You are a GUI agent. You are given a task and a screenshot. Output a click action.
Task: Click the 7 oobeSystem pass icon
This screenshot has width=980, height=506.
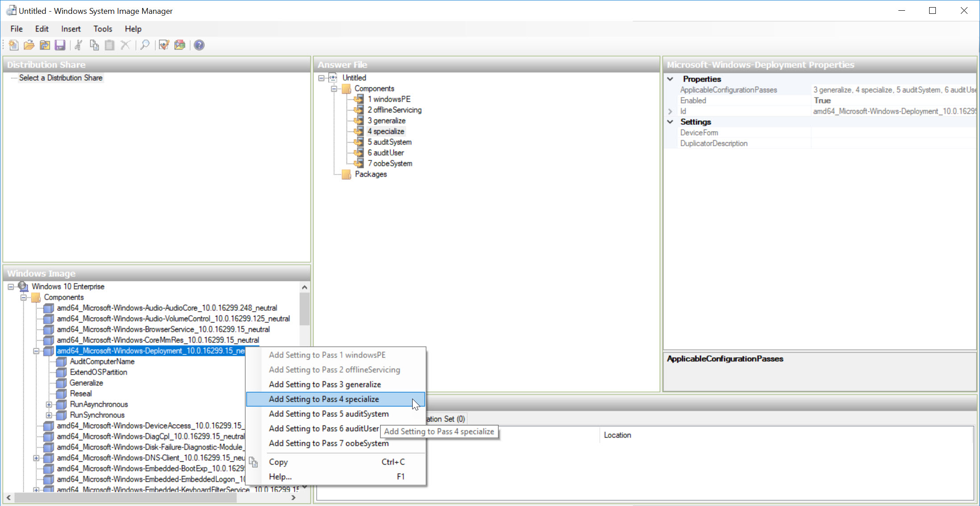[359, 163]
